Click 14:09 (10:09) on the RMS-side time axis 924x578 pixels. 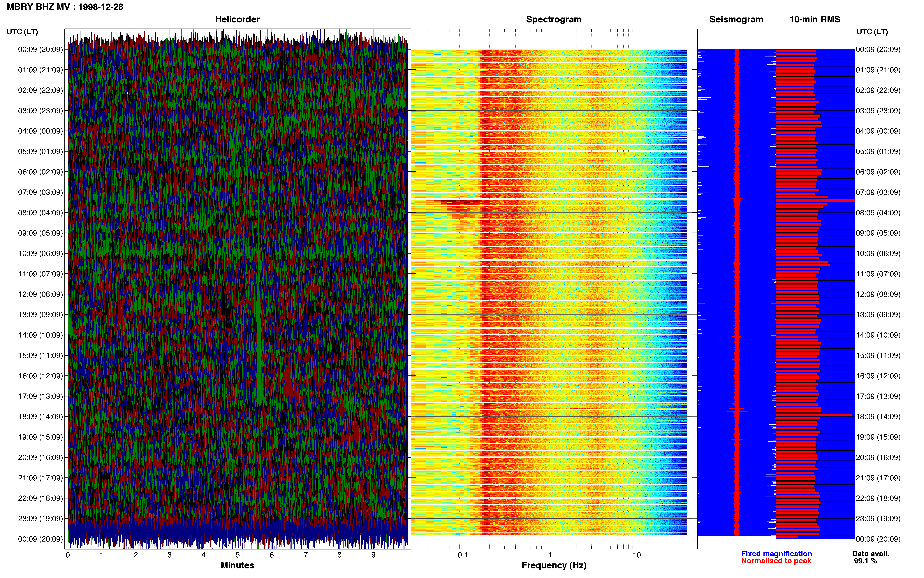point(878,335)
